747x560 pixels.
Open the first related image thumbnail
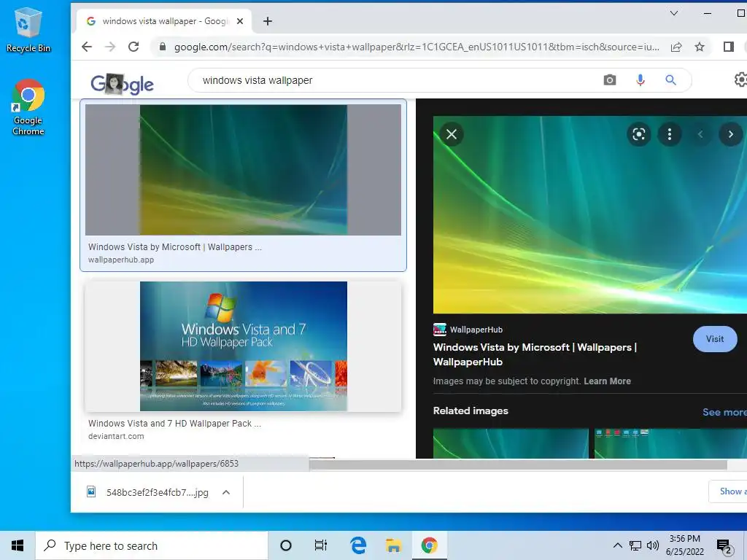point(511,443)
